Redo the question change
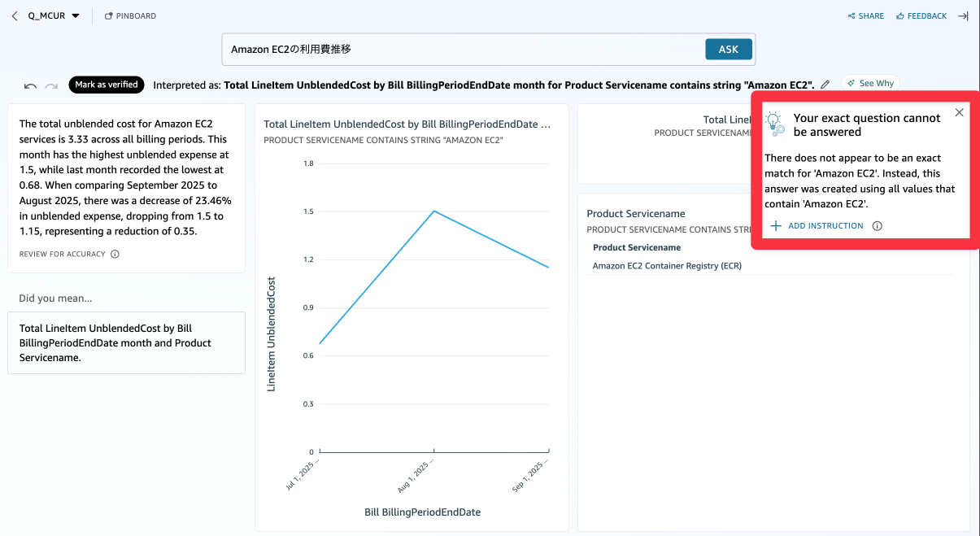The height and width of the screenshot is (536, 980). coord(51,85)
